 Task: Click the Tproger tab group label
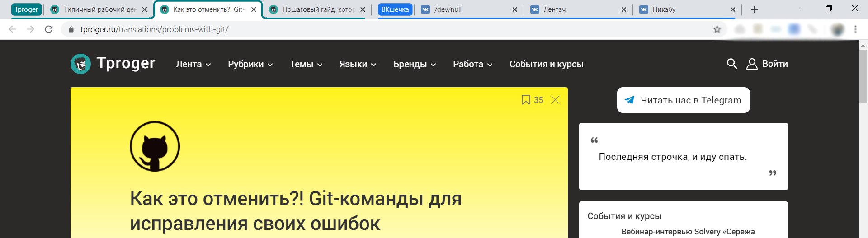click(26, 9)
